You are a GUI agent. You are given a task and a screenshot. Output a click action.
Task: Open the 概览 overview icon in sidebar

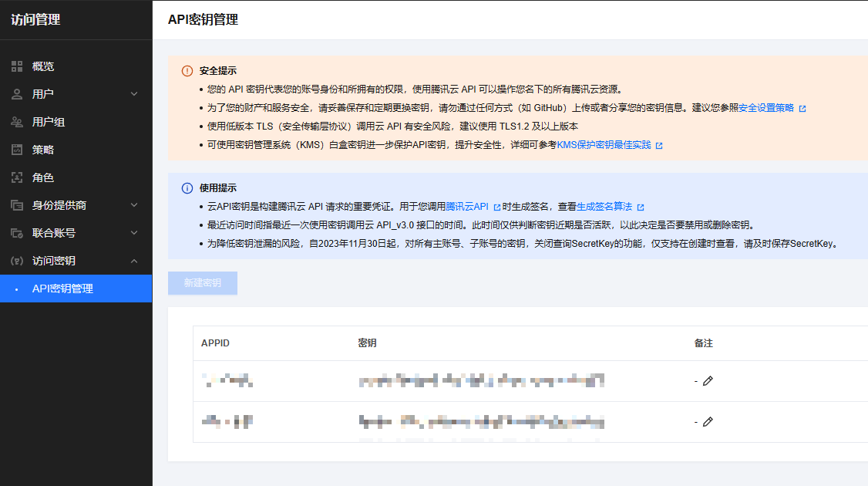17,66
